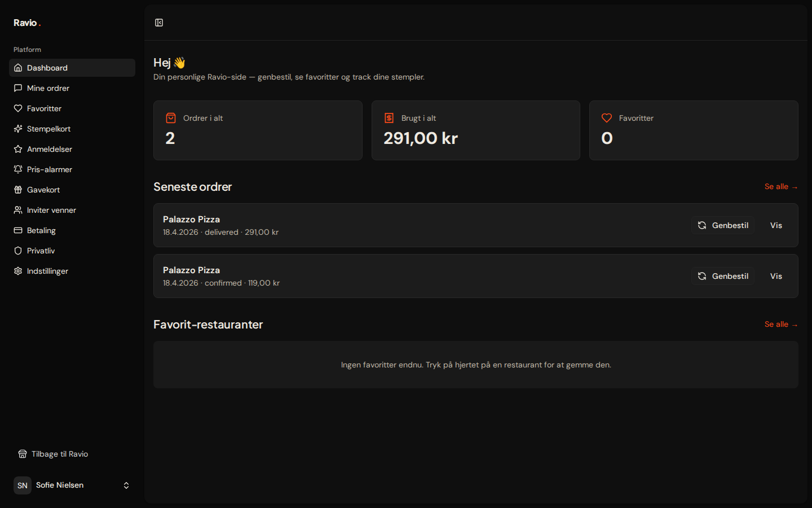Click Vis on the delivered 291,00 kr order

(776, 225)
